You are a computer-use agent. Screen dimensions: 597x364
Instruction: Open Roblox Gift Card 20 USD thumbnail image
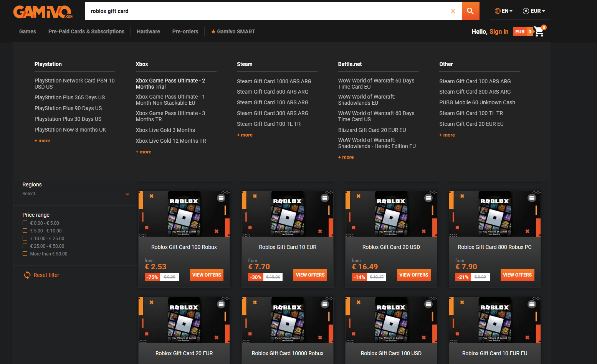point(391,214)
